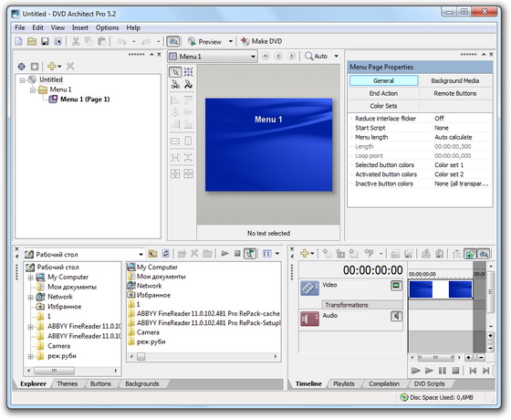Open the Edit menu
Viewport: 511px width, 420px height.
[37, 27]
